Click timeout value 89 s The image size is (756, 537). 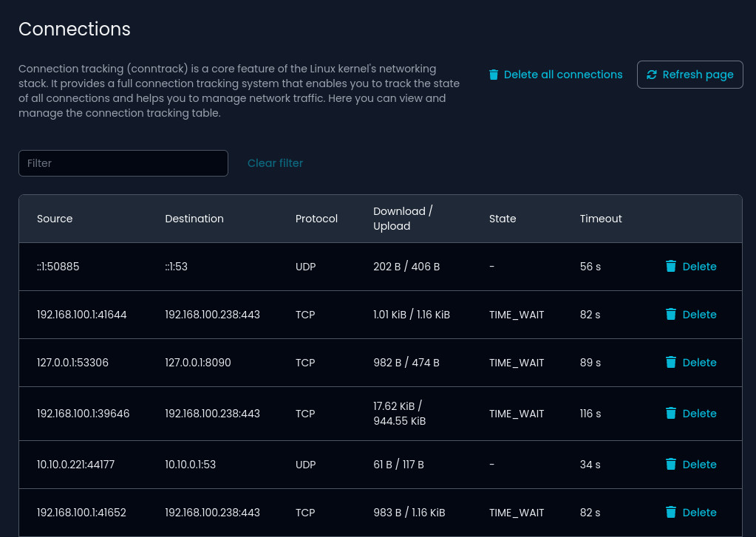(590, 363)
